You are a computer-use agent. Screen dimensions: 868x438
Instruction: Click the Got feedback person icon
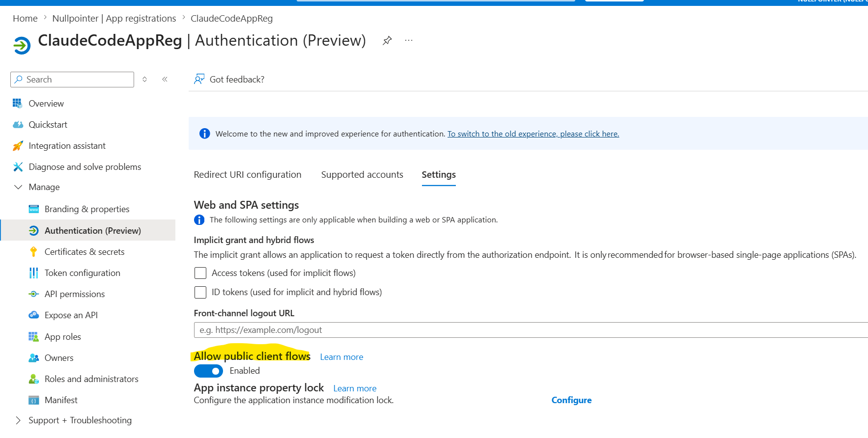click(x=199, y=79)
